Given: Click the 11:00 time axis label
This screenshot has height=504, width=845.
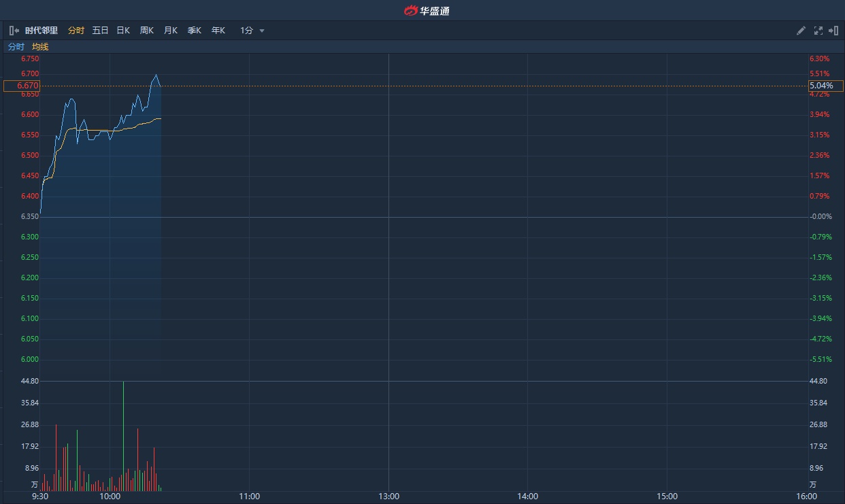Looking at the screenshot, I should tap(250, 497).
